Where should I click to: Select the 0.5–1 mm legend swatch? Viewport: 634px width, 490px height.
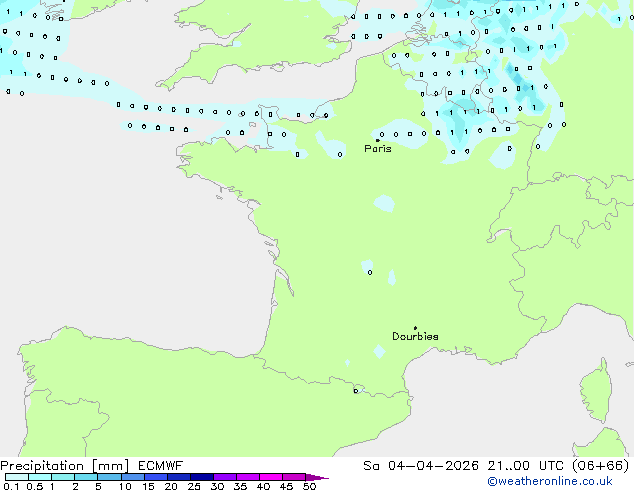(40, 477)
